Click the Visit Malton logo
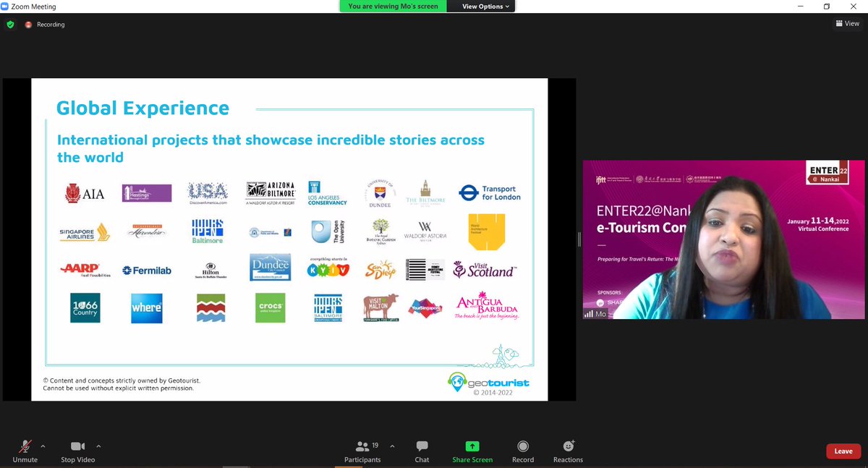The height and width of the screenshot is (468, 868). click(x=382, y=307)
